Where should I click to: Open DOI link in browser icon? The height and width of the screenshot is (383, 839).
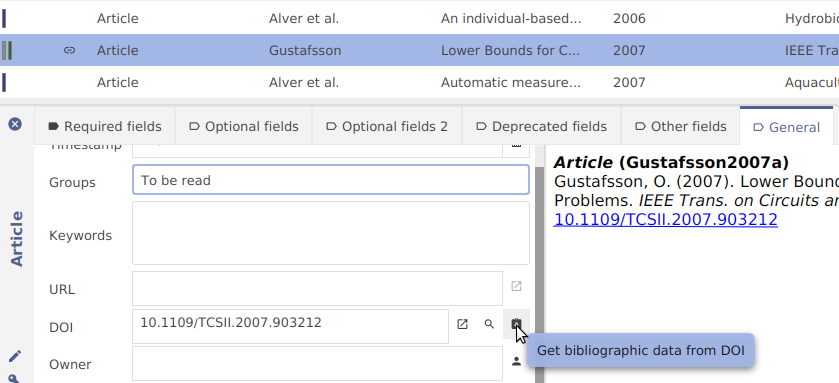[462, 324]
